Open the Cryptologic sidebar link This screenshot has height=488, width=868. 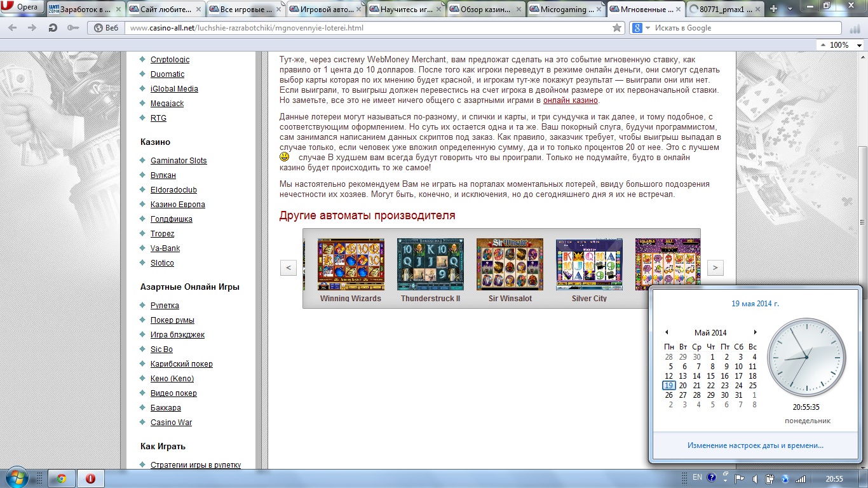(170, 60)
